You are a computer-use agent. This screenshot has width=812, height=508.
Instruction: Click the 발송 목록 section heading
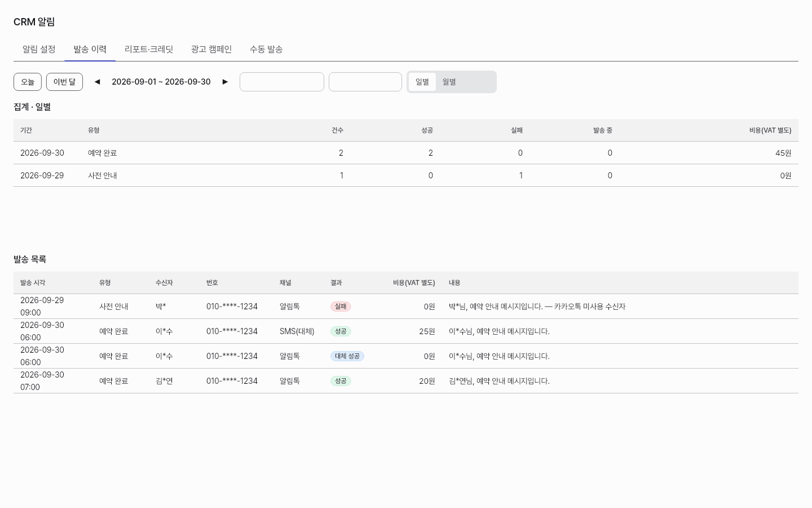(30, 259)
